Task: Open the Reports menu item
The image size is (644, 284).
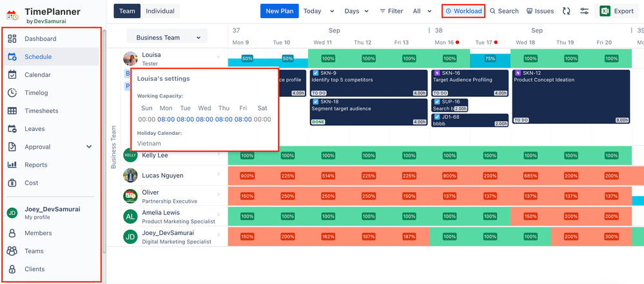Action: point(52,165)
